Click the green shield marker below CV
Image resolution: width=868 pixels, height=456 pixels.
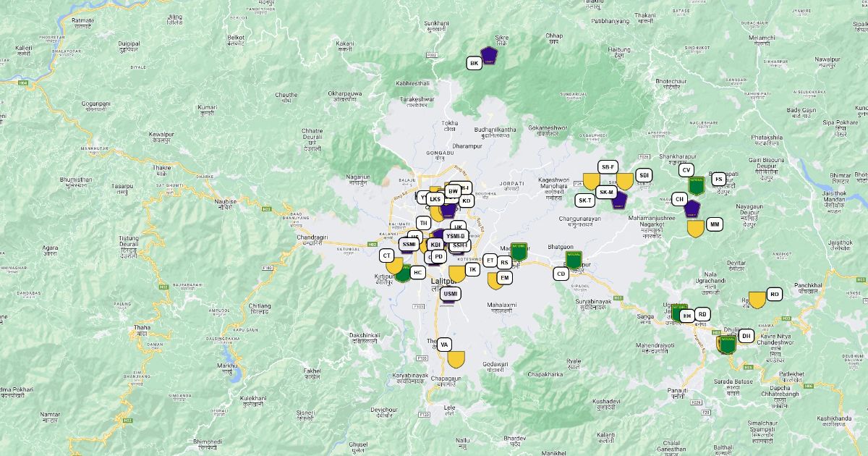[x=696, y=185]
